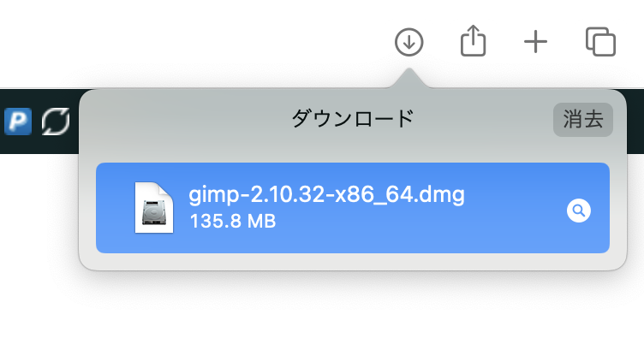The width and height of the screenshot is (644, 356).
Task: Click the blue P icon on the dark bar
Action: pyautogui.click(x=18, y=122)
